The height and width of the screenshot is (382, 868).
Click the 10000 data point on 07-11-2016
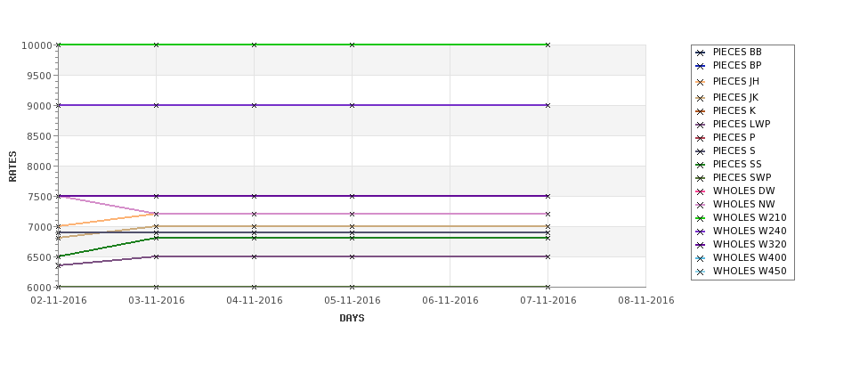(x=548, y=45)
